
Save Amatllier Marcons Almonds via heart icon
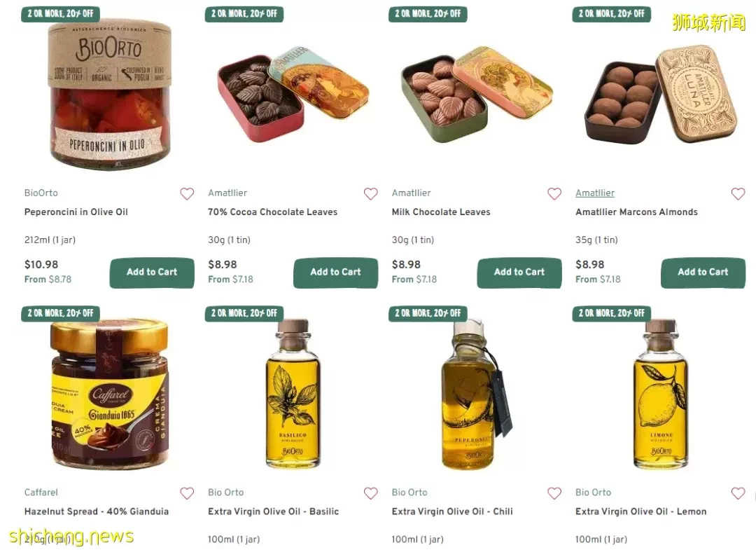pyautogui.click(x=738, y=194)
